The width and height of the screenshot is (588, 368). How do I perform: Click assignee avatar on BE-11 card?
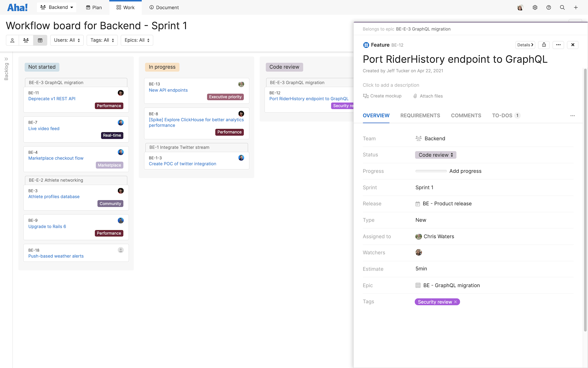pos(121,93)
